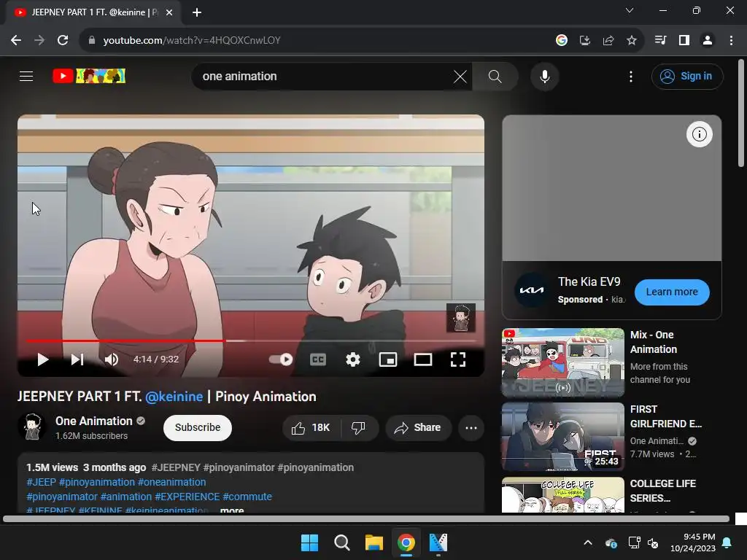Go to the YouTube home logo
This screenshot has height=560, width=747.
coord(88,76)
